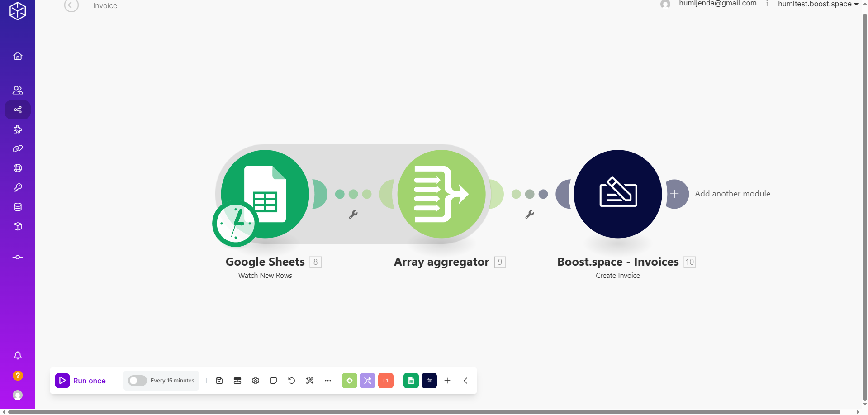Click the Boost.space logo
This screenshot has width=868, height=415.
point(18,11)
